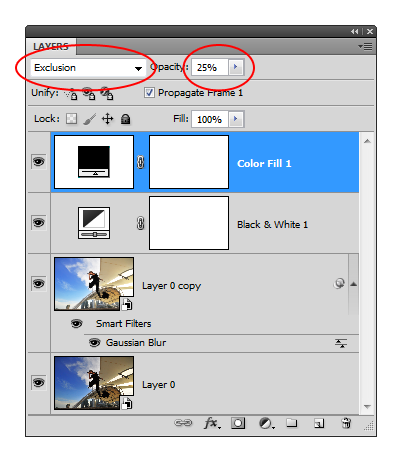
Task: Open the layer style fx menu
Action: 212,423
